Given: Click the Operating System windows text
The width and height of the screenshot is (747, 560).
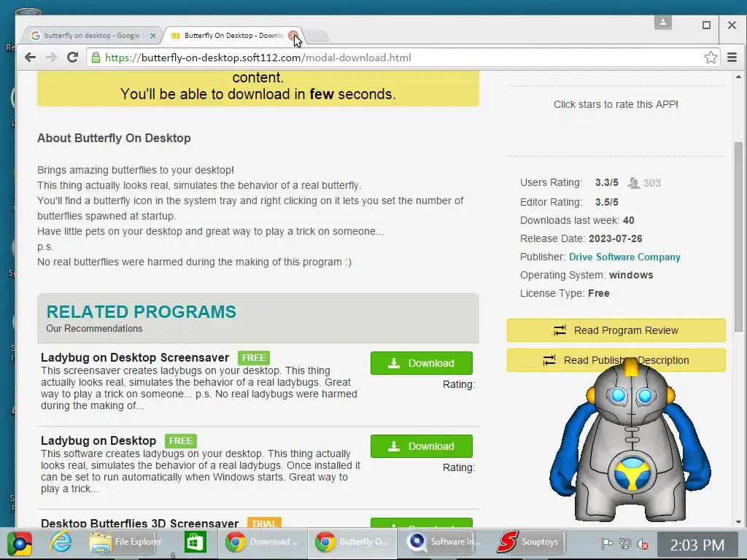Looking at the screenshot, I should coord(587,275).
